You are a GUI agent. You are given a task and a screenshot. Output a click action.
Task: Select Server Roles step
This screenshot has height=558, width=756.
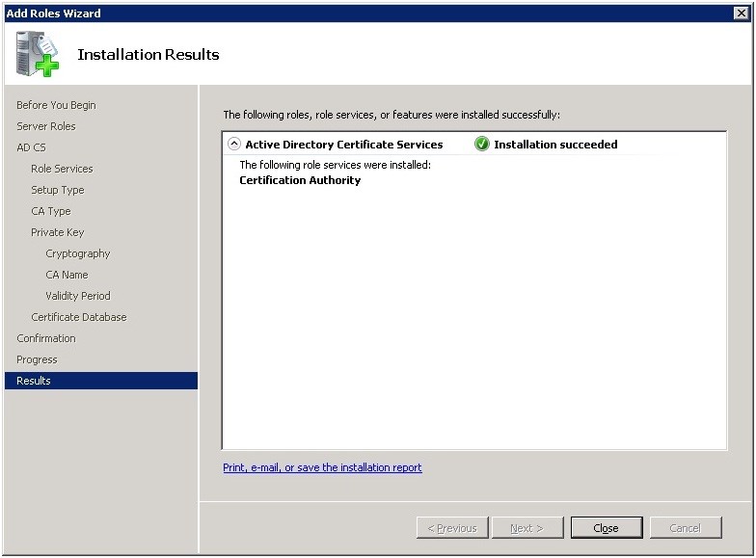click(46, 126)
